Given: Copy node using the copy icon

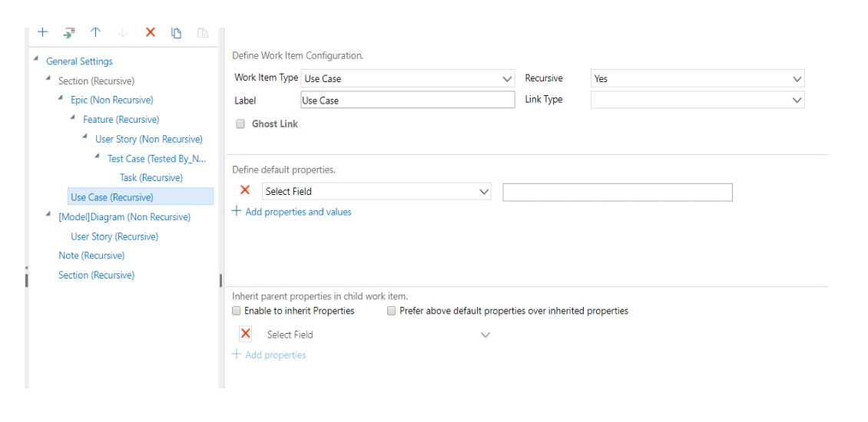Looking at the screenshot, I should 177,33.
